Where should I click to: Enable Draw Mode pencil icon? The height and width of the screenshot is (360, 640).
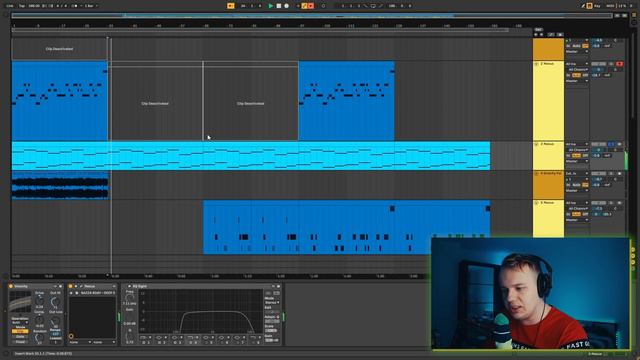[583, 6]
